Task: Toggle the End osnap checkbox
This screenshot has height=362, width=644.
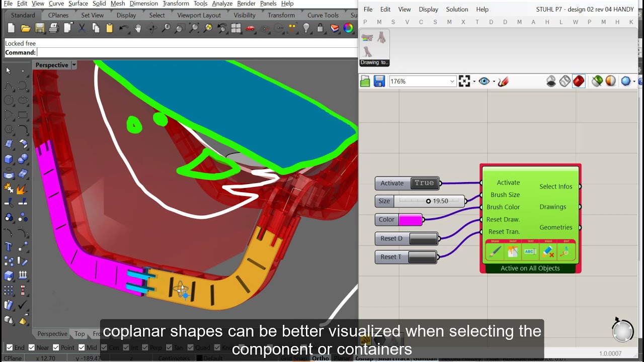Action: (x=10, y=347)
